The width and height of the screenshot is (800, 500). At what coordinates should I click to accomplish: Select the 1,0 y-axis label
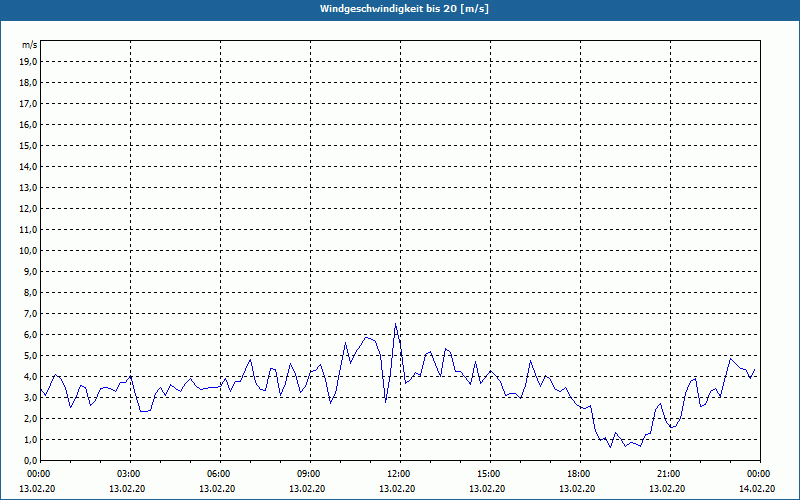(x=30, y=440)
